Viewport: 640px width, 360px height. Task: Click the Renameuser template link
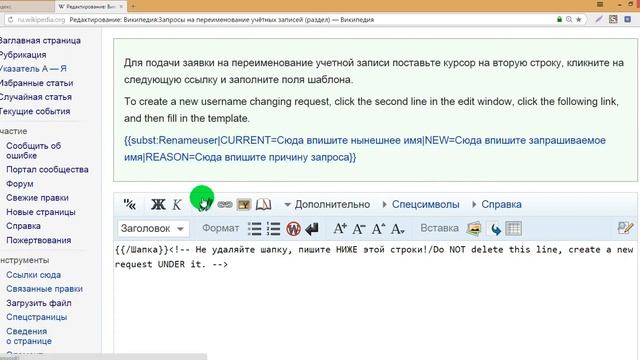[x=365, y=149]
